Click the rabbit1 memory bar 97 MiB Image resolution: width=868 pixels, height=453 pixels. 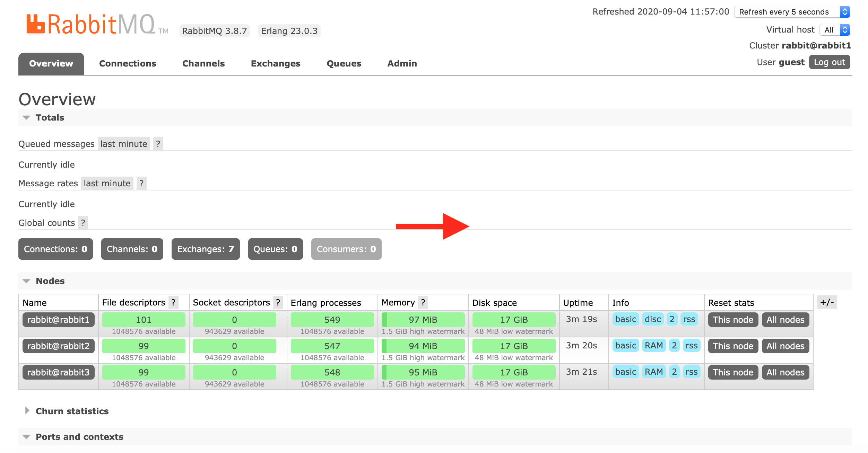423,320
